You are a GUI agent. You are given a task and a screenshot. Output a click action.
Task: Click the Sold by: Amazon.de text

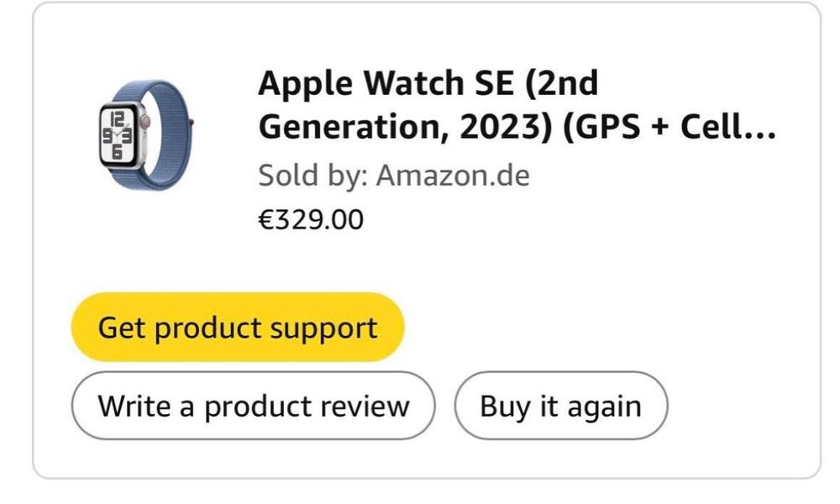393,176
